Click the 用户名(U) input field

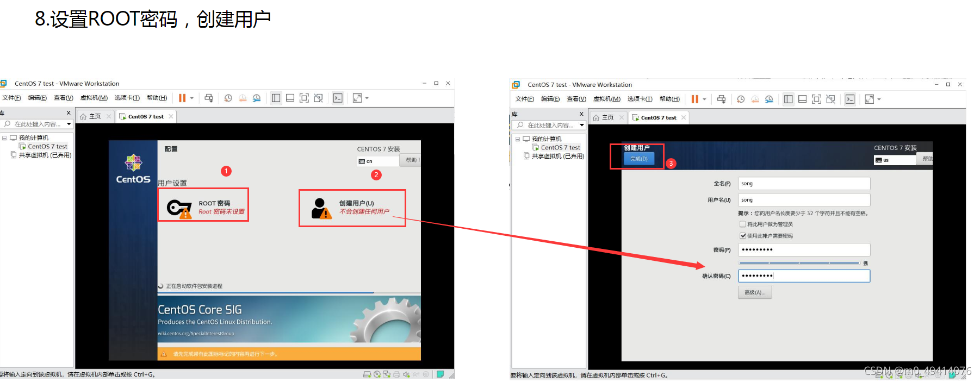click(x=804, y=200)
